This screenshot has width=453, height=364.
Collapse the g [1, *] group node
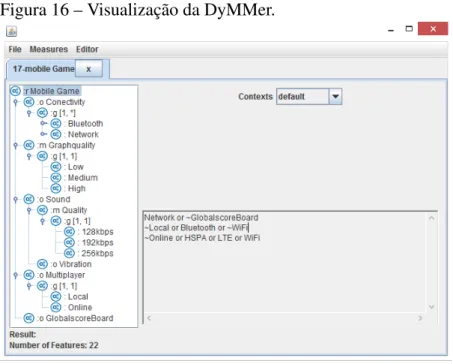[29, 113]
